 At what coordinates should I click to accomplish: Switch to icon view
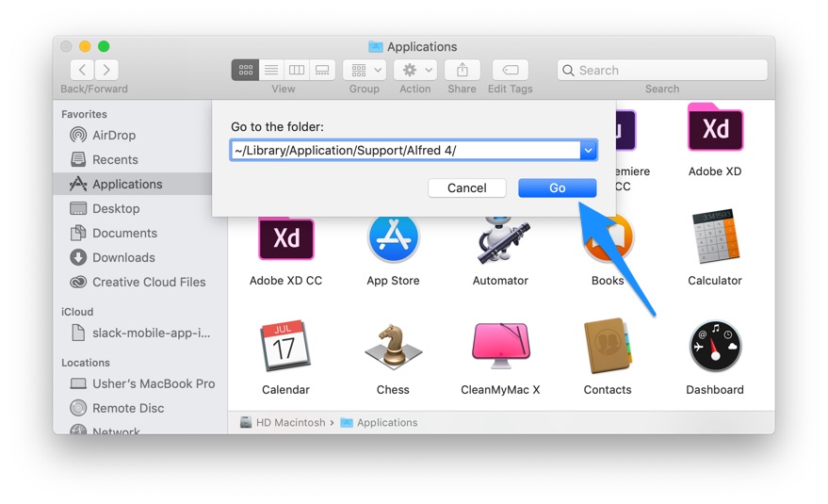coord(245,70)
